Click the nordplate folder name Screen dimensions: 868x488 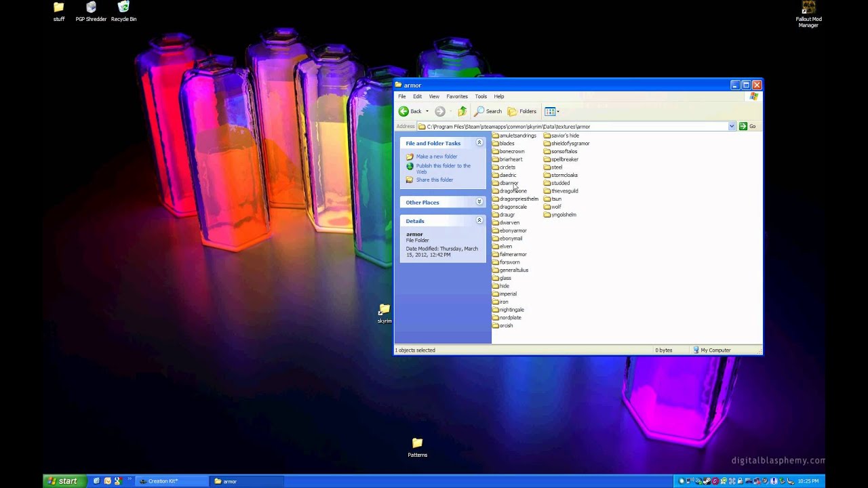coord(511,317)
